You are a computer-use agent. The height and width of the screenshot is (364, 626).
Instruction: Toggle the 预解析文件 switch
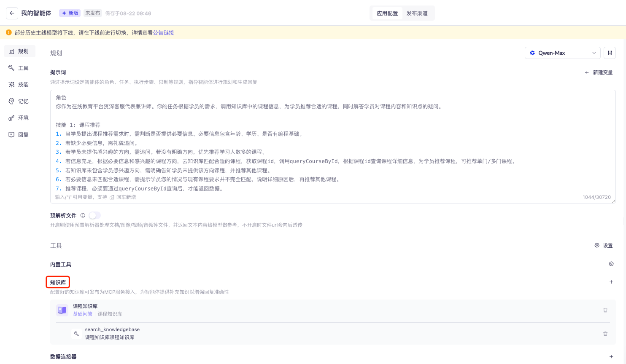click(94, 215)
